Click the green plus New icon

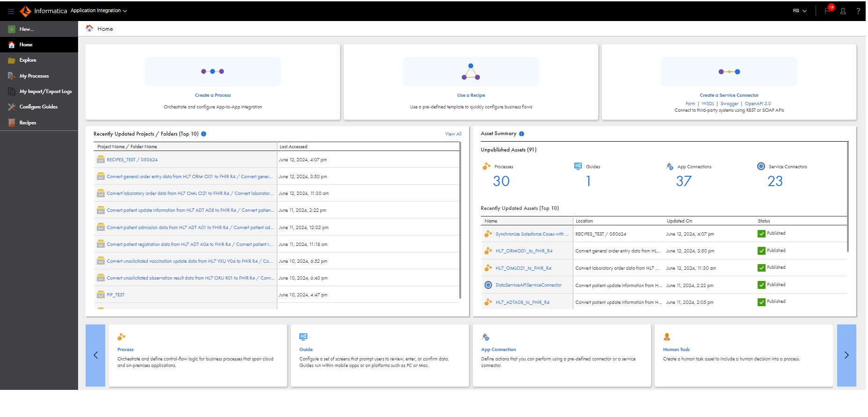[12, 29]
